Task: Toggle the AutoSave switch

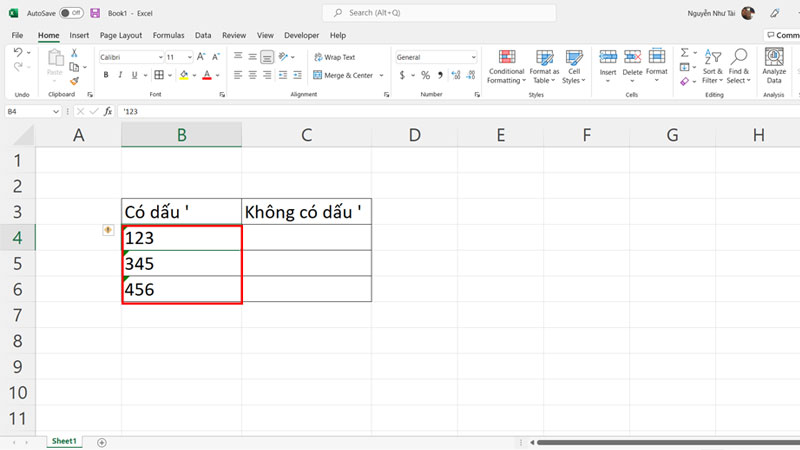Action: pyautogui.click(x=71, y=13)
